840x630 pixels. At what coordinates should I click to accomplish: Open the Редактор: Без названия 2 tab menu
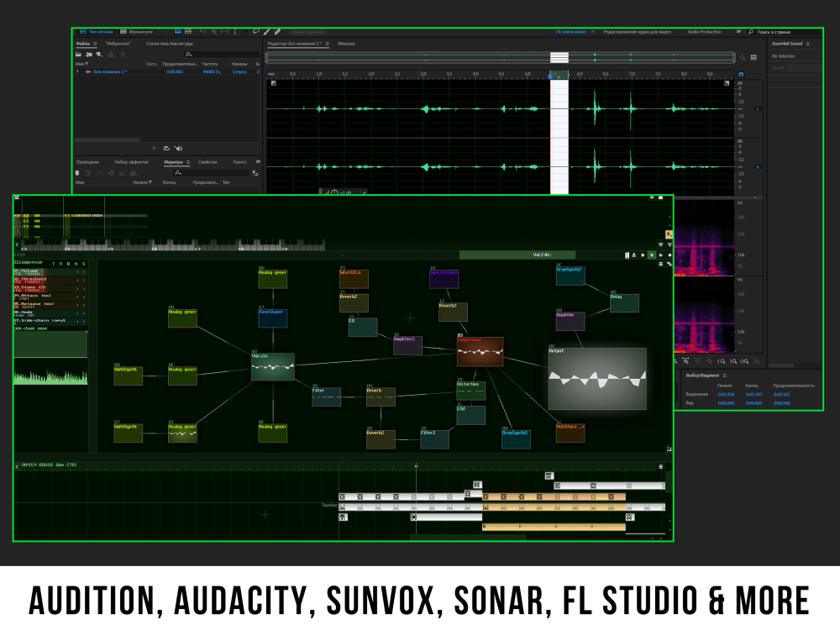click(x=326, y=44)
